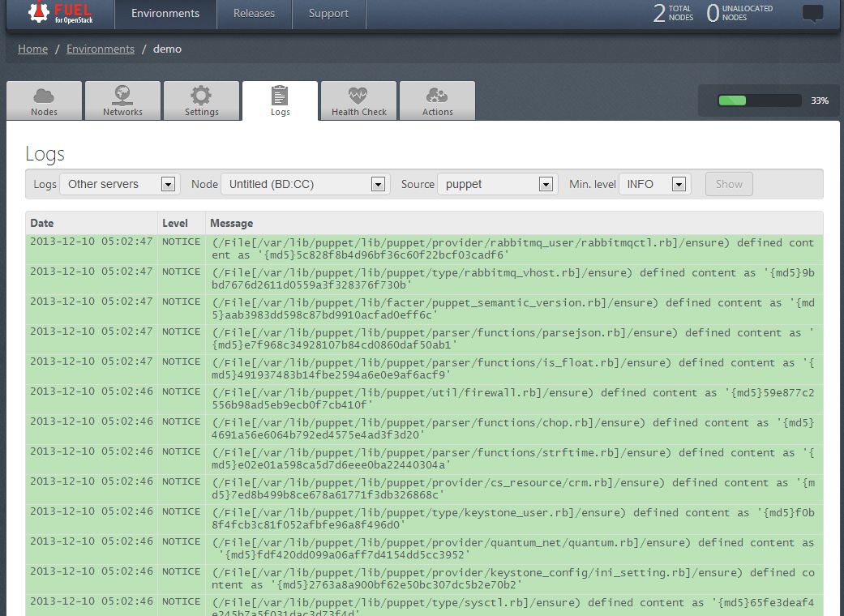Open the Releases top menu

(254, 14)
